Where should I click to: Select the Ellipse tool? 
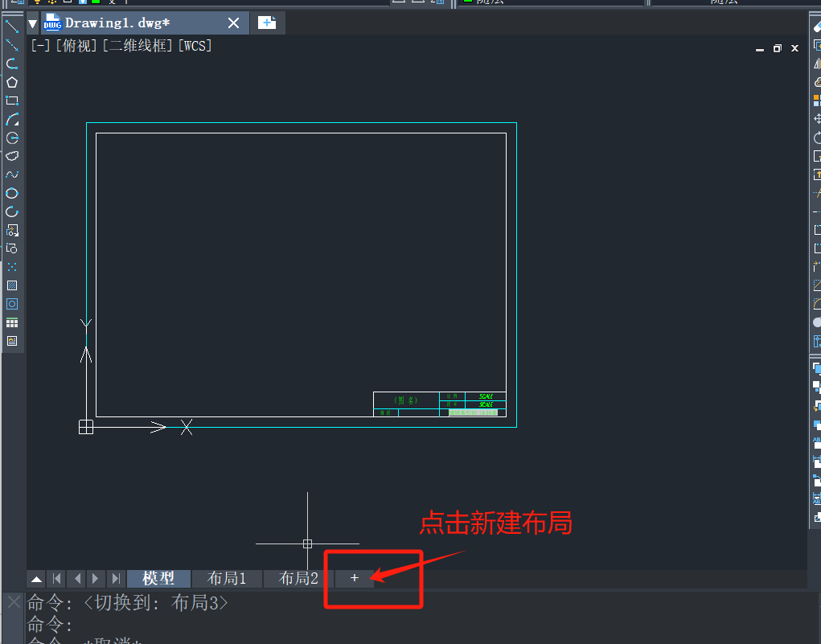pyautogui.click(x=12, y=193)
